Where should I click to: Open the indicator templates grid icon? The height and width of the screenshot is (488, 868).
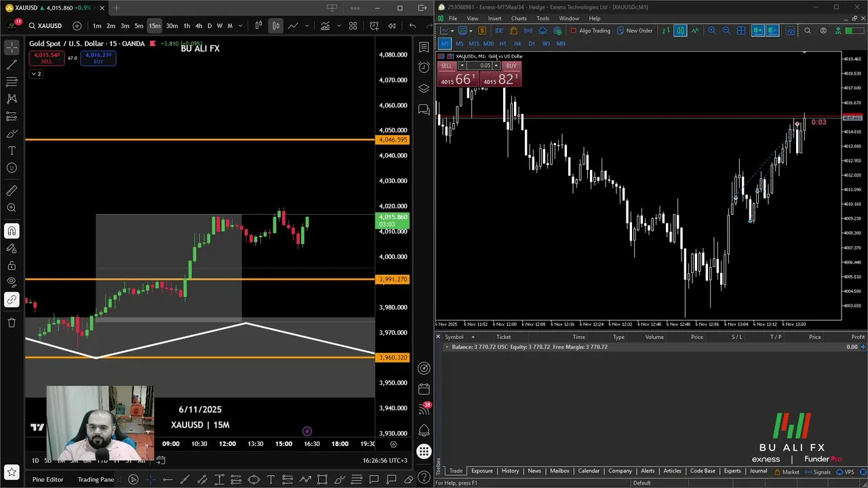point(353,26)
